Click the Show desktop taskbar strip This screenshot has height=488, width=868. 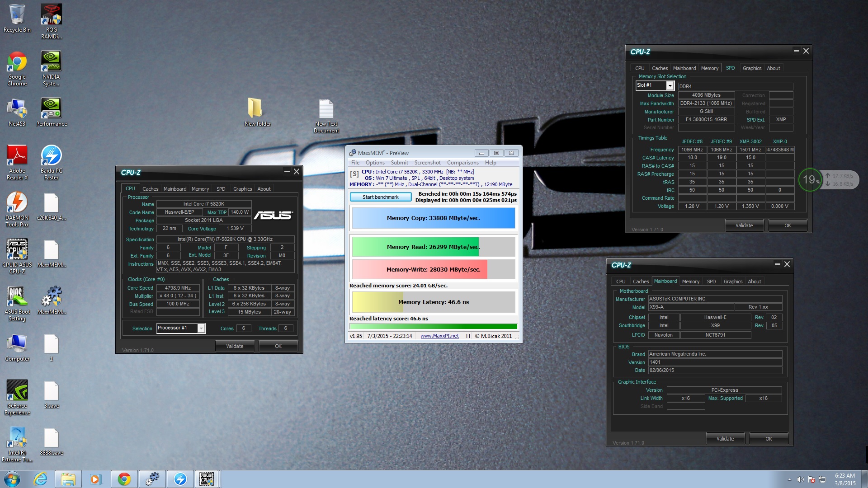coord(864,479)
